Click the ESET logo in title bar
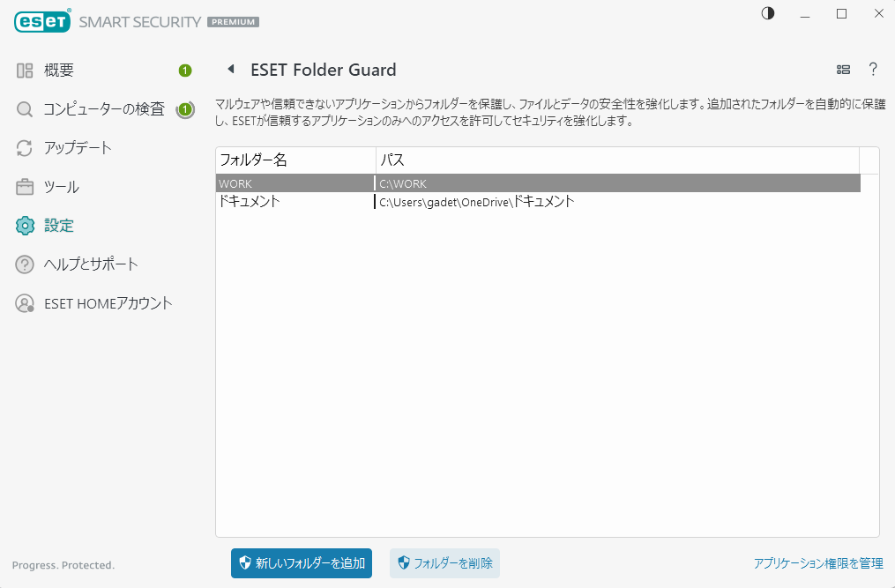This screenshot has height=588, width=895. point(41,21)
